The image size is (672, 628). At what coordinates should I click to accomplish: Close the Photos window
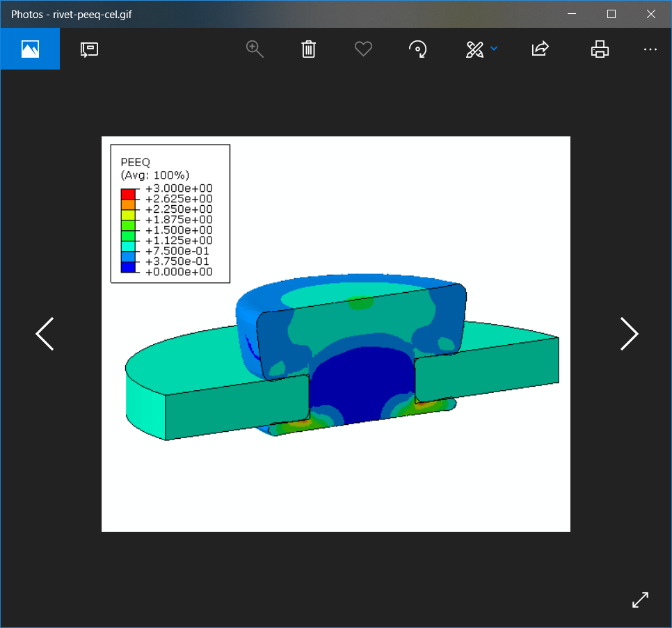pyautogui.click(x=651, y=14)
